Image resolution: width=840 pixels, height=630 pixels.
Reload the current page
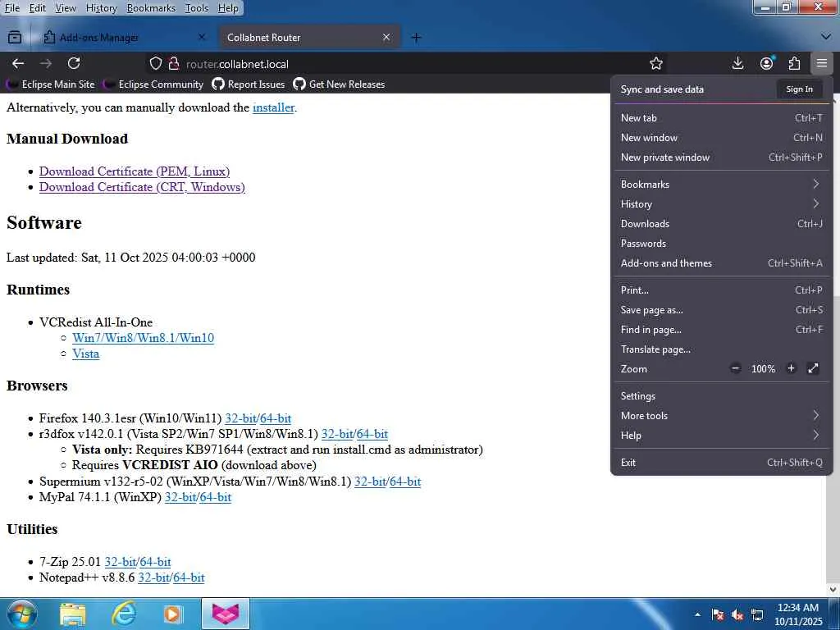click(74, 64)
